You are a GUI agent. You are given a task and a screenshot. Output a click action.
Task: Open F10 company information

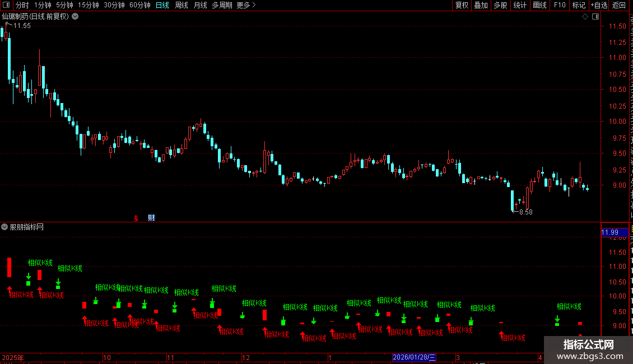click(x=560, y=5)
